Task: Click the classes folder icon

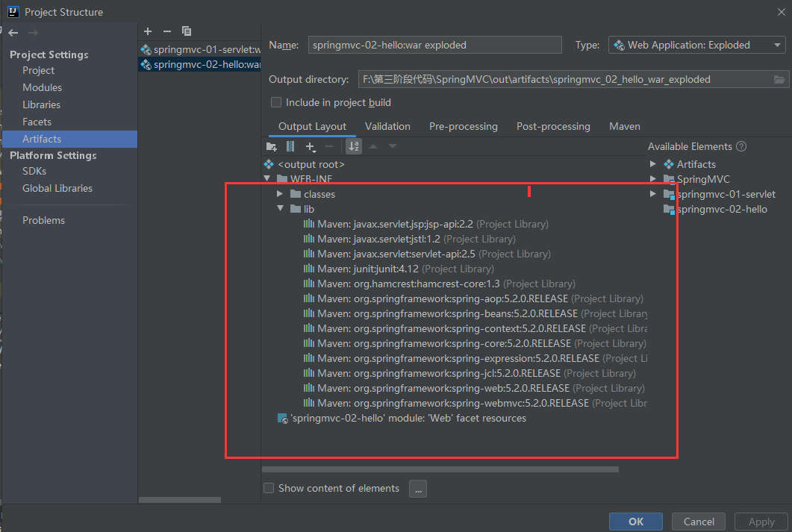Action: coord(296,194)
